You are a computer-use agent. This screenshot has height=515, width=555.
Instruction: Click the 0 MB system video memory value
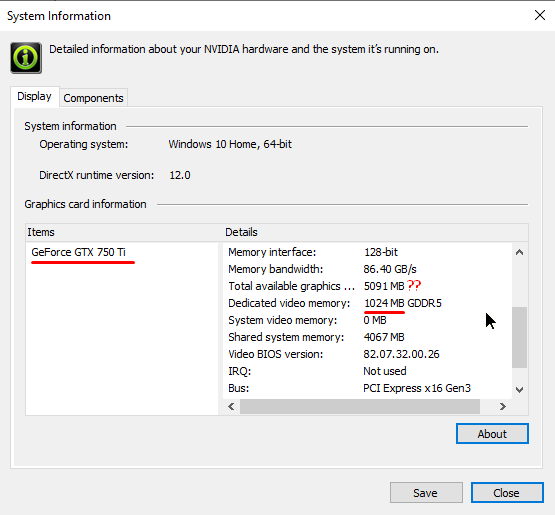pos(375,320)
